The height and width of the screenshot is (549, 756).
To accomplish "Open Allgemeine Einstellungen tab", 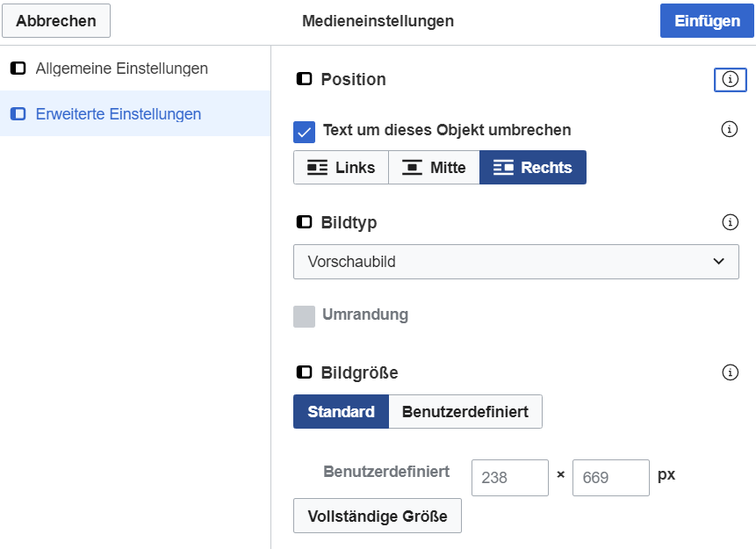I will pos(135,69).
